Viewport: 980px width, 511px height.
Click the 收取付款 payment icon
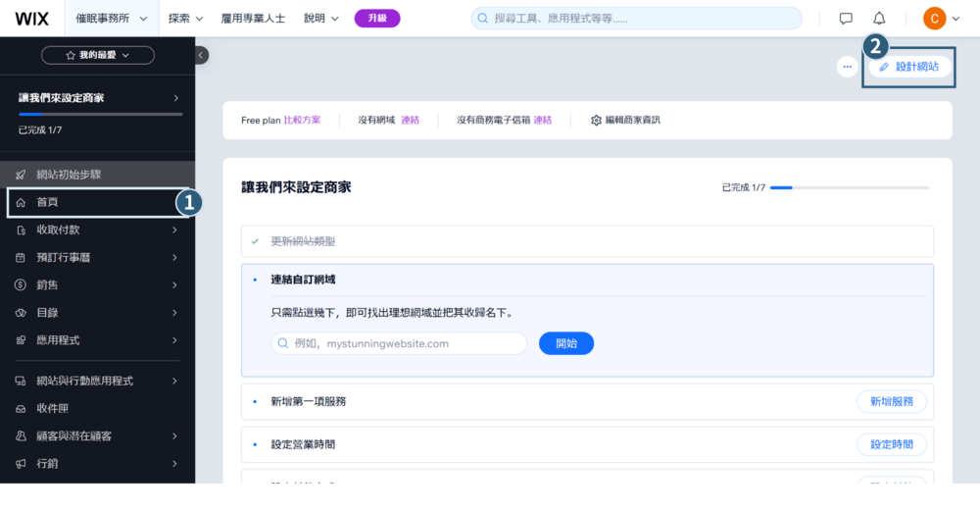(21, 230)
